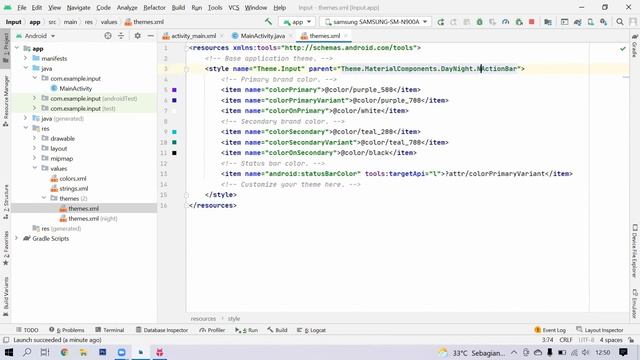Open the Logcat tool window
This screenshot has height=360, width=640.
click(311, 330)
